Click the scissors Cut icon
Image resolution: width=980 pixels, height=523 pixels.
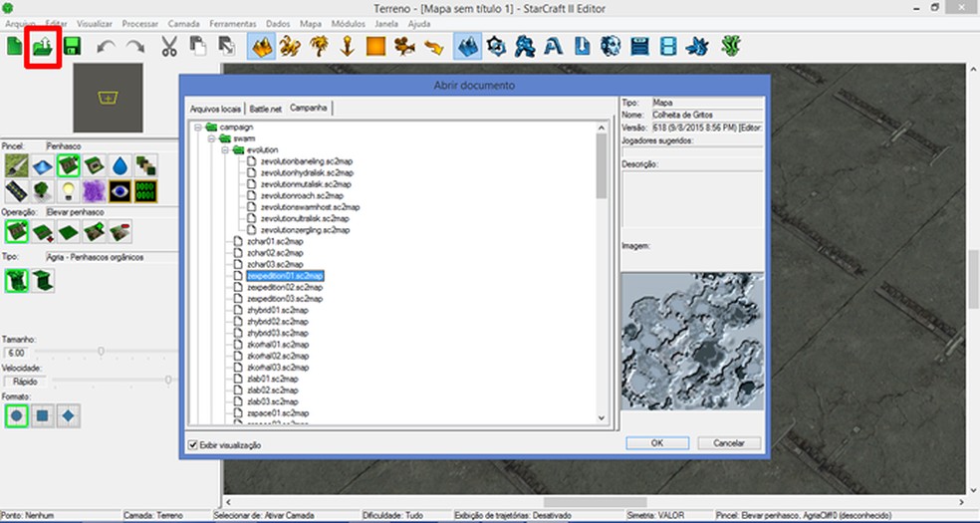[x=168, y=47]
